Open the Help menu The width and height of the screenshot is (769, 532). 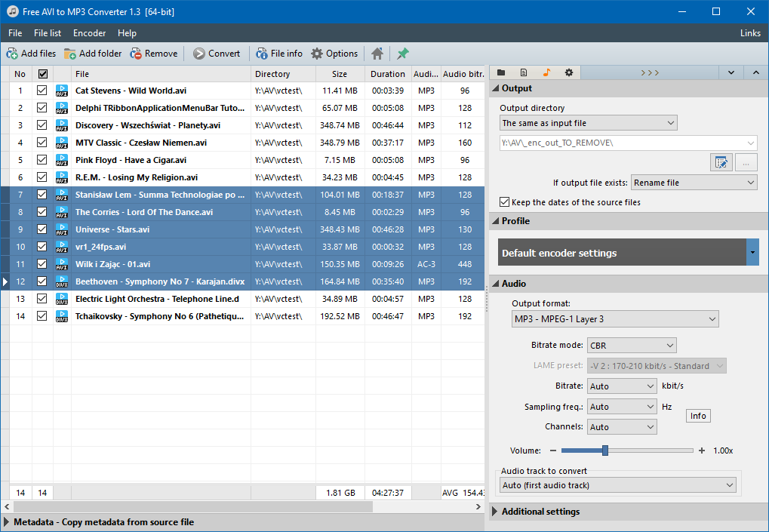[x=127, y=33]
